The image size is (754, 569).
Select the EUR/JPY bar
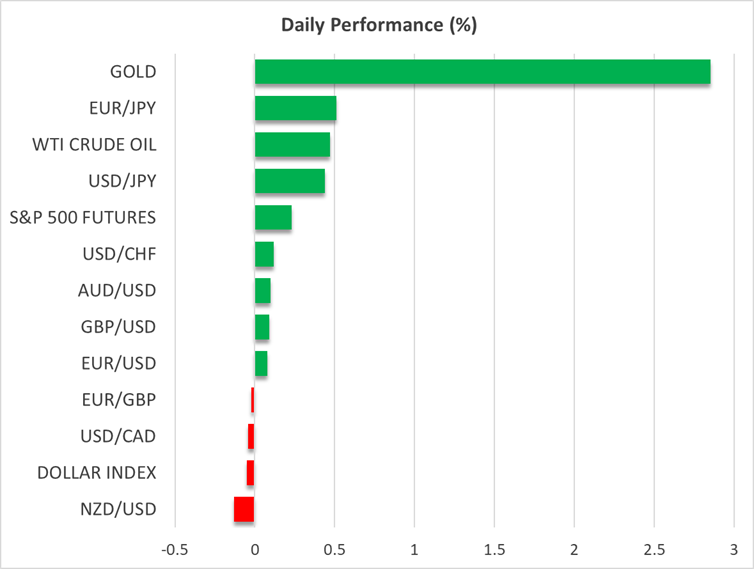click(295, 108)
